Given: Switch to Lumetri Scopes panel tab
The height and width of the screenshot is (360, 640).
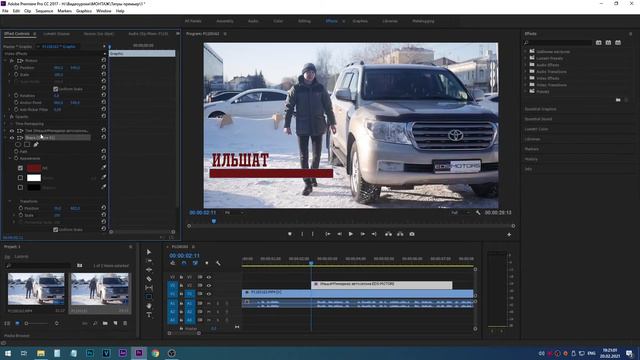Looking at the screenshot, I should click(x=56, y=34).
